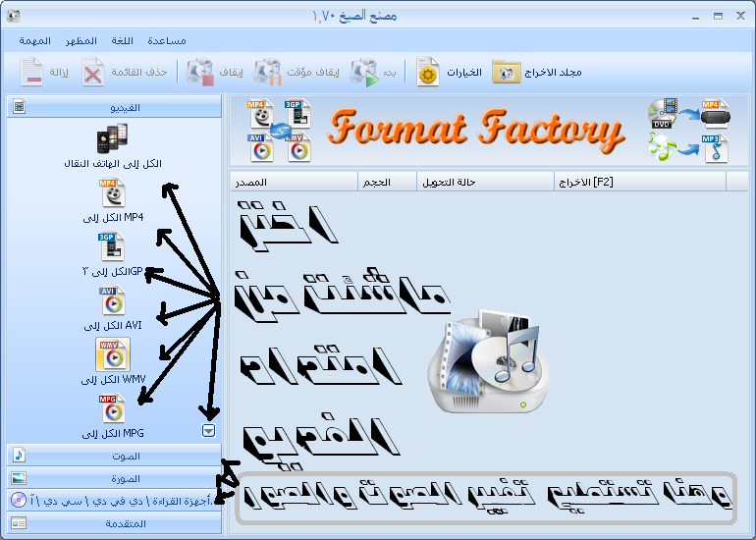The width and height of the screenshot is (756, 540).
Task: Click the MP3 music file icon in banner
Action: tap(714, 148)
